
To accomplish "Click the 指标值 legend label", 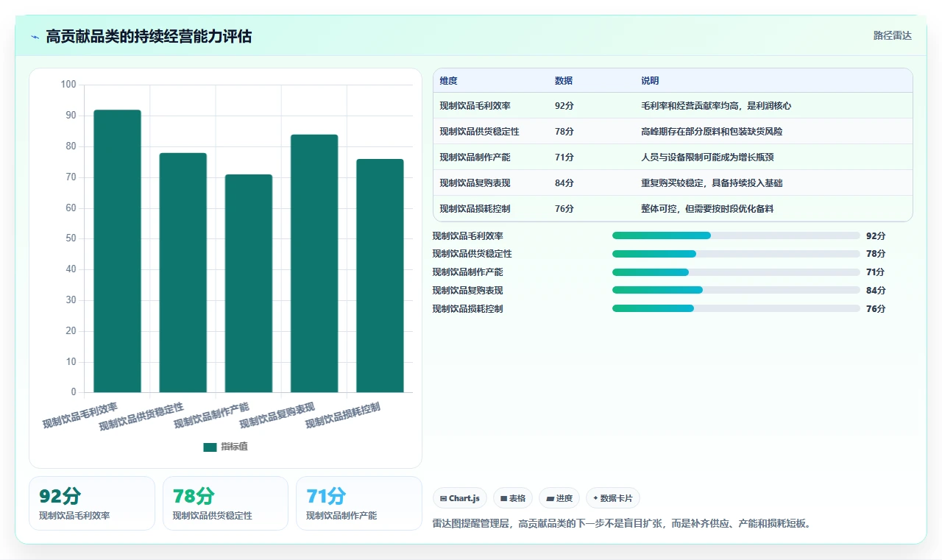I will click(x=234, y=447).
